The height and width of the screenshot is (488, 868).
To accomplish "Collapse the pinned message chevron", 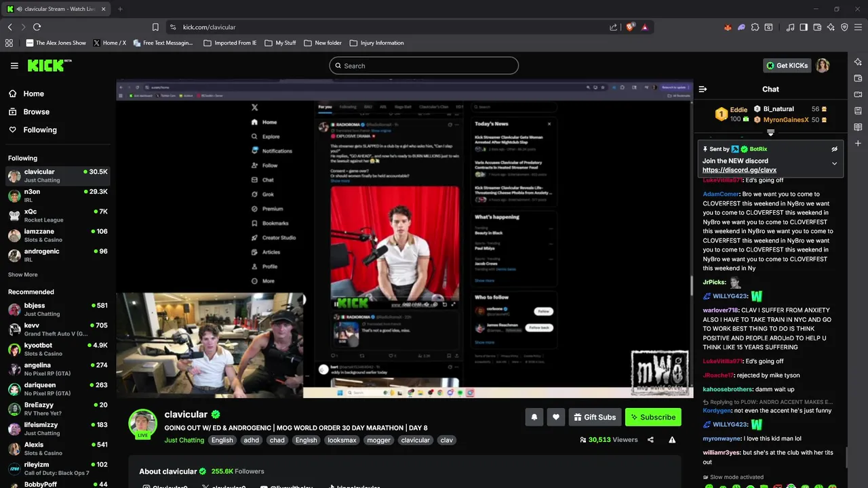I will pos(835,163).
